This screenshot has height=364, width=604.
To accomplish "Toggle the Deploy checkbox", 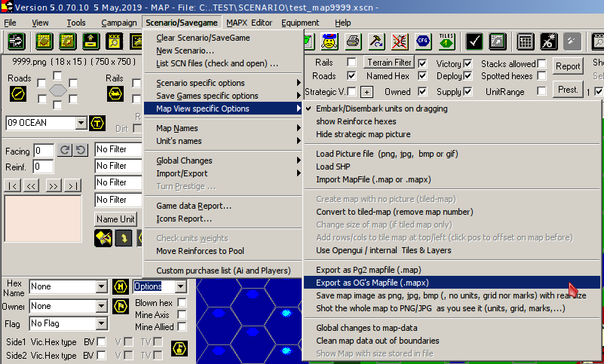I will point(468,75).
